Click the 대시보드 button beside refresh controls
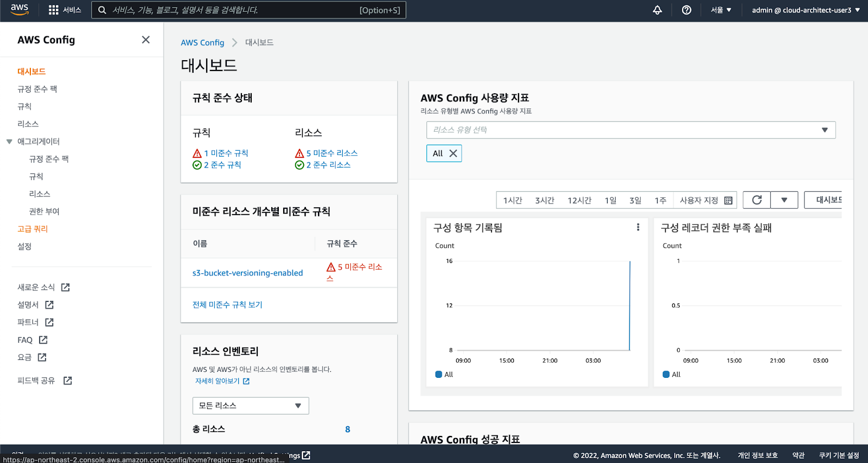868x463 pixels. [823, 200]
